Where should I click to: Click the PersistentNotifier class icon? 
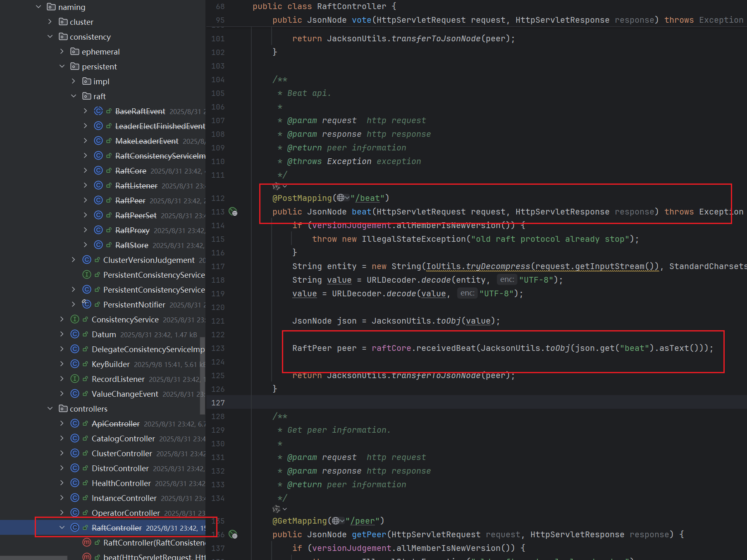tap(87, 305)
